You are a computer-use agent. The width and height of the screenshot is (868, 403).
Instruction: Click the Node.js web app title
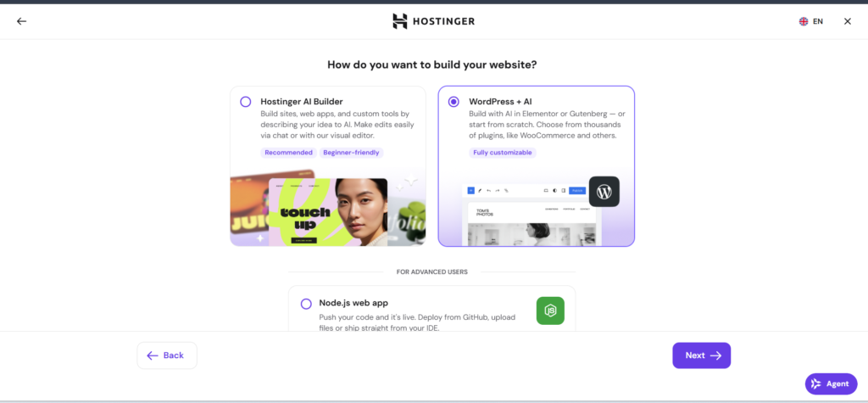pos(353,303)
